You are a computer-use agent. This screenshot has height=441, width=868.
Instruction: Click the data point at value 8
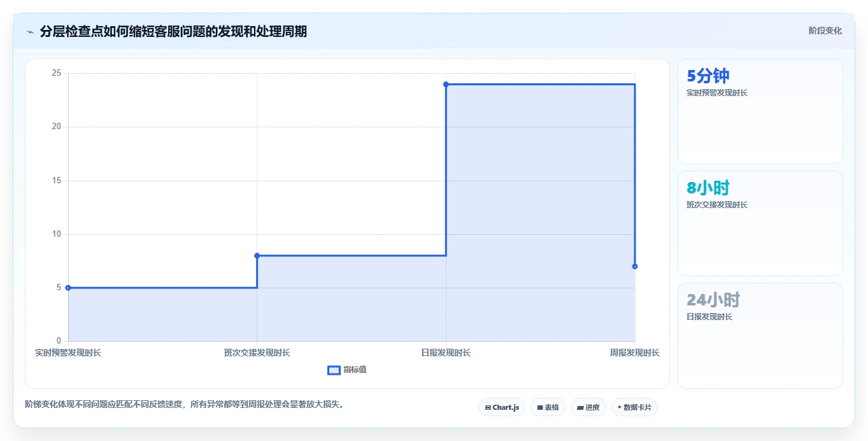257,256
